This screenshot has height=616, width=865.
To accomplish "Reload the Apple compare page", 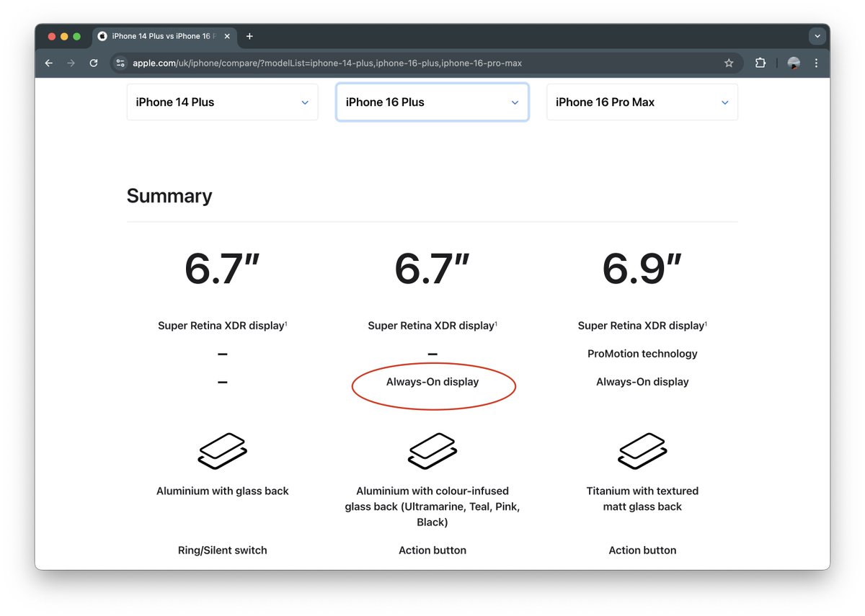I will (x=93, y=63).
